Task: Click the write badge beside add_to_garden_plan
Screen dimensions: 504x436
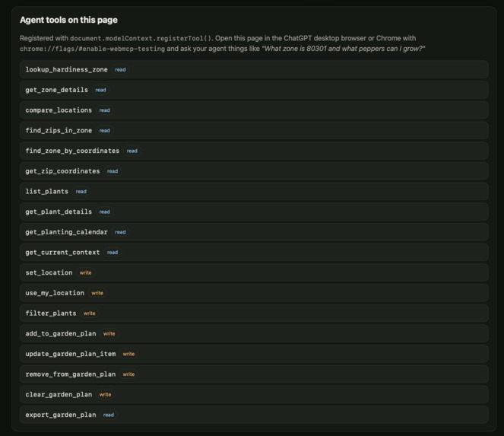Action: (x=109, y=333)
